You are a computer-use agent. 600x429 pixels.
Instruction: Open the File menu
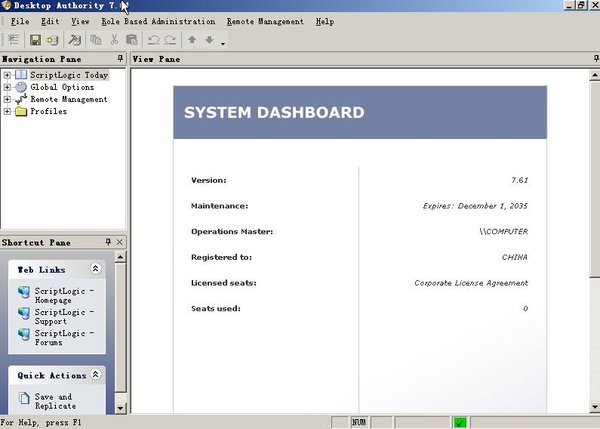tap(20, 21)
